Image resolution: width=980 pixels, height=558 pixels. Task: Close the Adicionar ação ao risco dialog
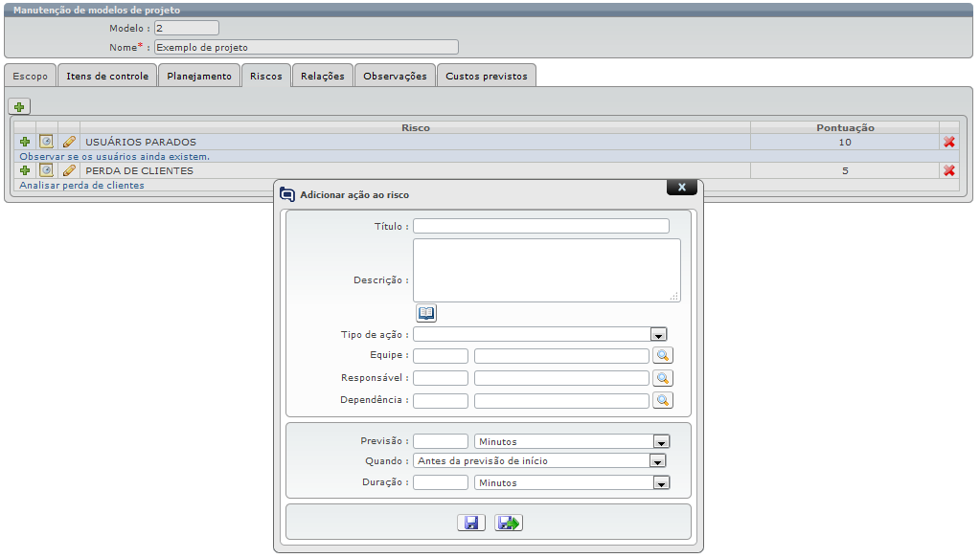point(680,187)
